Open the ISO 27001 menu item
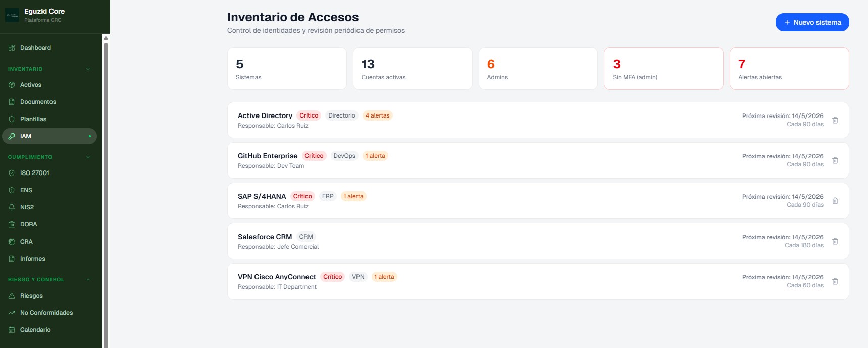Image resolution: width=868 pixels, height=348 pixels. click(34, 173)
